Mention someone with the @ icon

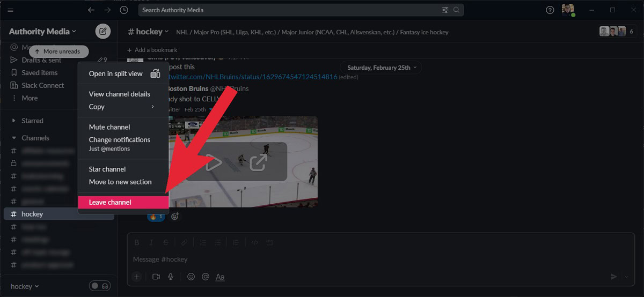click(205, 277)
